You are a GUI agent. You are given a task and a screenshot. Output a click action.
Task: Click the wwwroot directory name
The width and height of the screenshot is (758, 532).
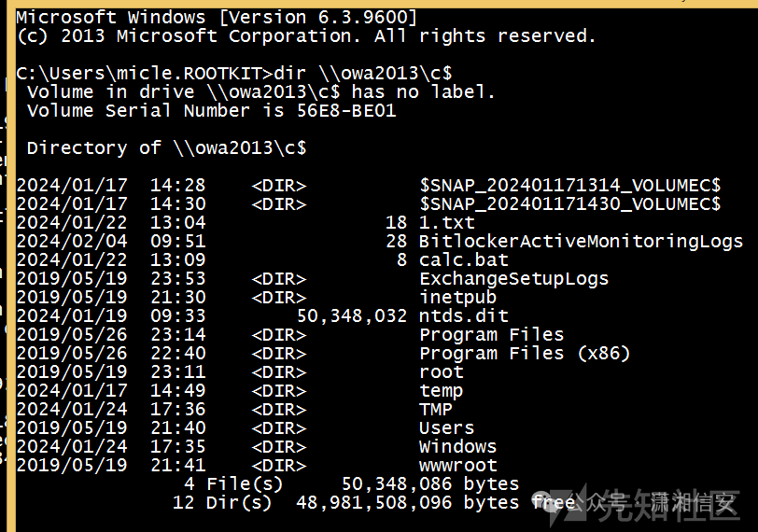tap(457, 466)
